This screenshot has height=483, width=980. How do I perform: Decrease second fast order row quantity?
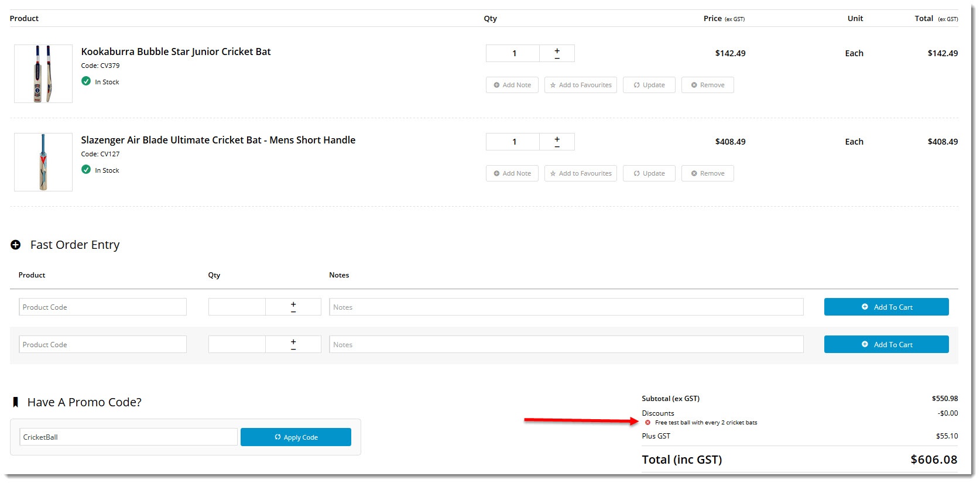click(293, 348)
